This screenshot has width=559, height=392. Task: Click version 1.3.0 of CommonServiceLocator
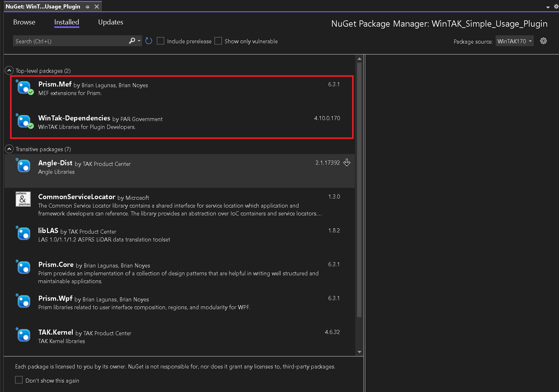coord(334,196)
